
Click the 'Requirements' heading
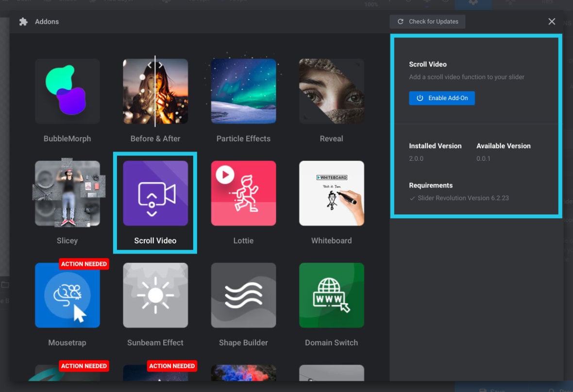point(431,186)
